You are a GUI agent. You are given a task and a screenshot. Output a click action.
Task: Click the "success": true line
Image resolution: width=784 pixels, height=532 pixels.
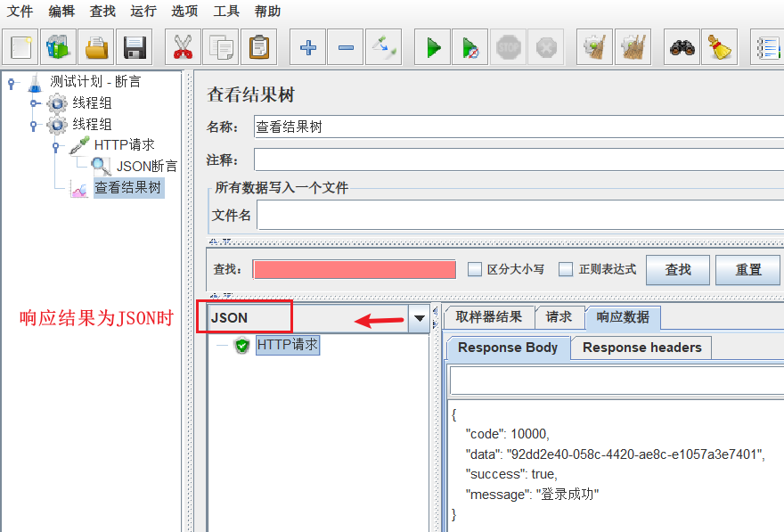[511, 474]
